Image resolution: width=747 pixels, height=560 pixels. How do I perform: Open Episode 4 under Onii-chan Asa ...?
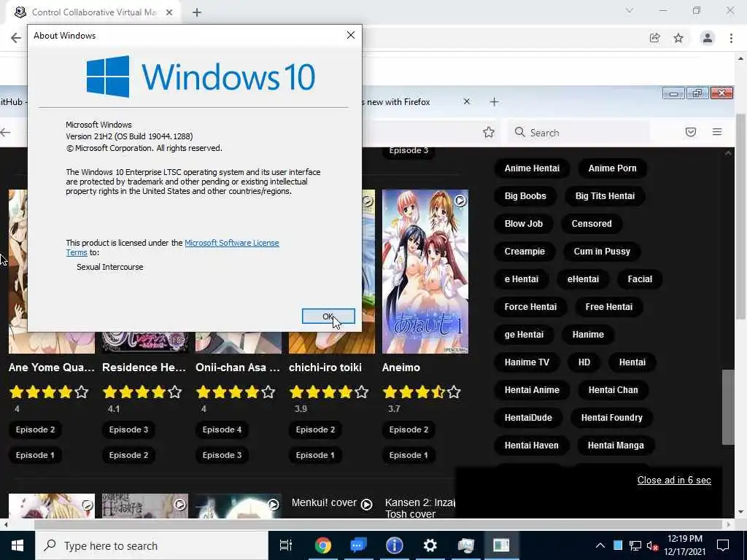click(222, 429)
